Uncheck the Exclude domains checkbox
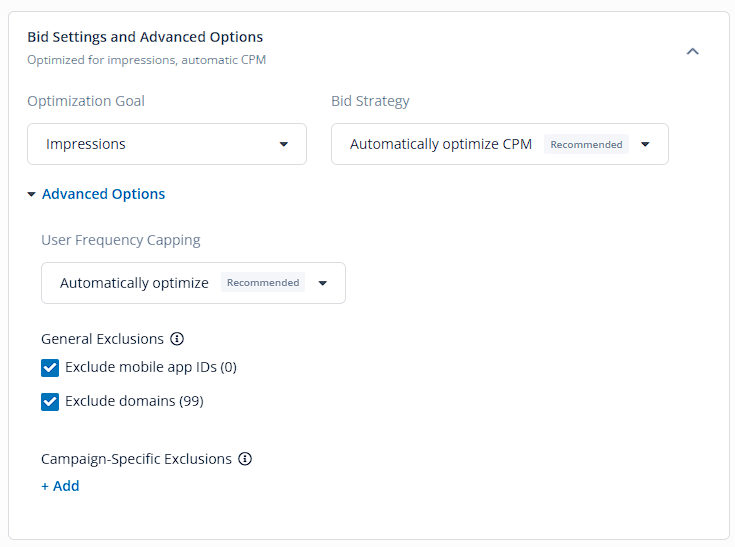Viewport: 735px width, 547px height. pos(50,401)
